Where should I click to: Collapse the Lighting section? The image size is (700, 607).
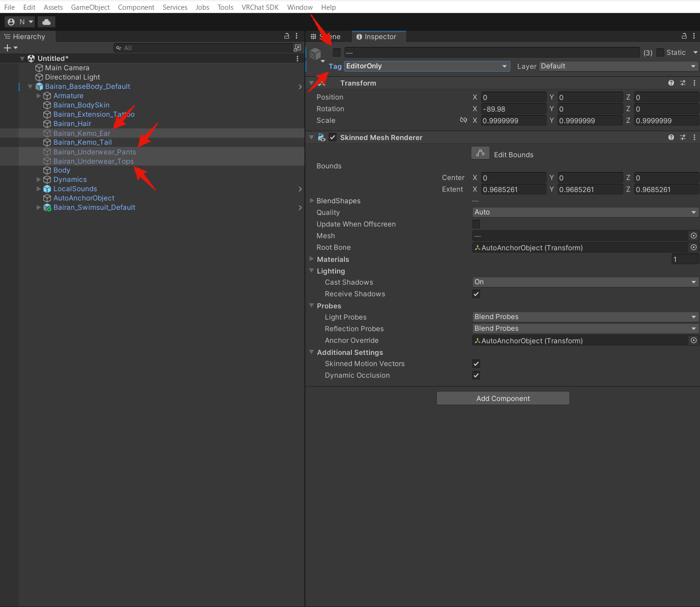[312, 270]
